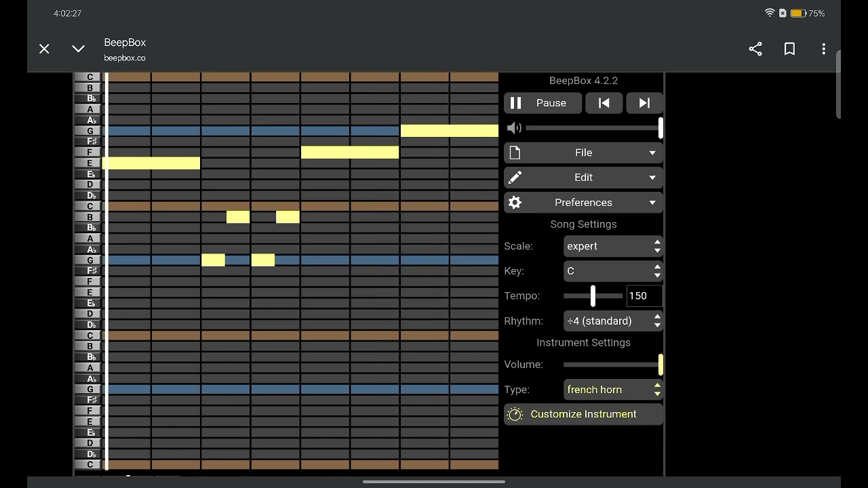Click the speaker volume icon
868x488 pixels.
click(514, 127)
